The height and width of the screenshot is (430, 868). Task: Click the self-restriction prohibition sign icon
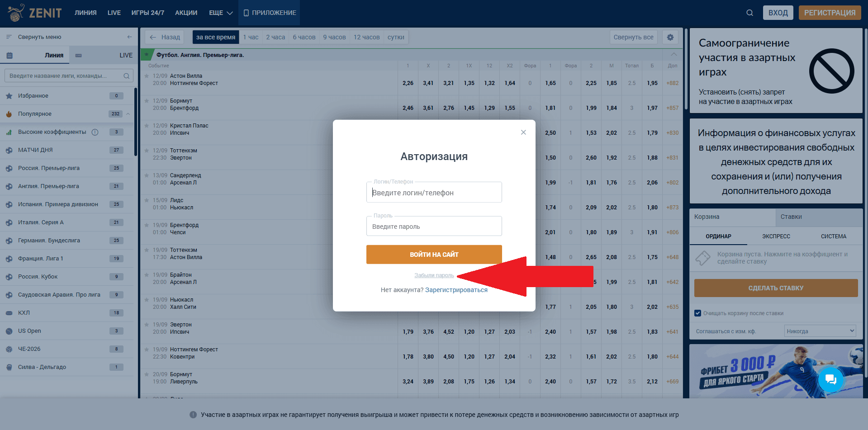[x=831, y=71]
